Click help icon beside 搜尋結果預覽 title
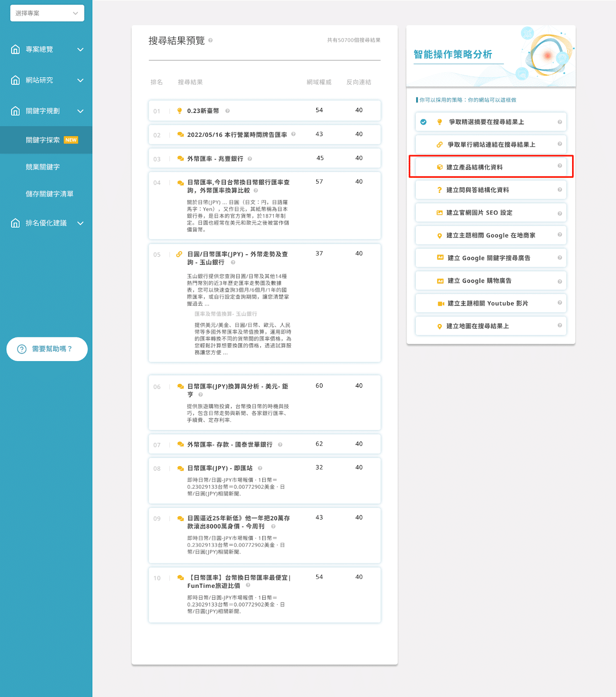 coord(210,40)
